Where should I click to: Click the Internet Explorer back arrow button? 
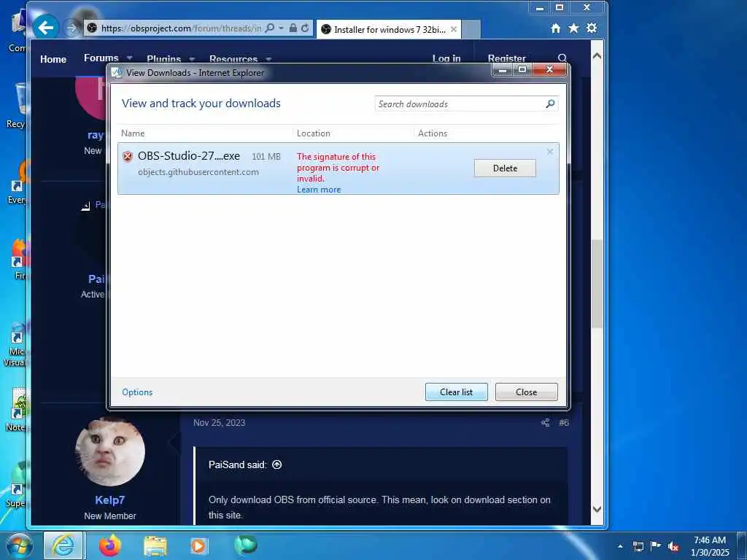(46, 28)
